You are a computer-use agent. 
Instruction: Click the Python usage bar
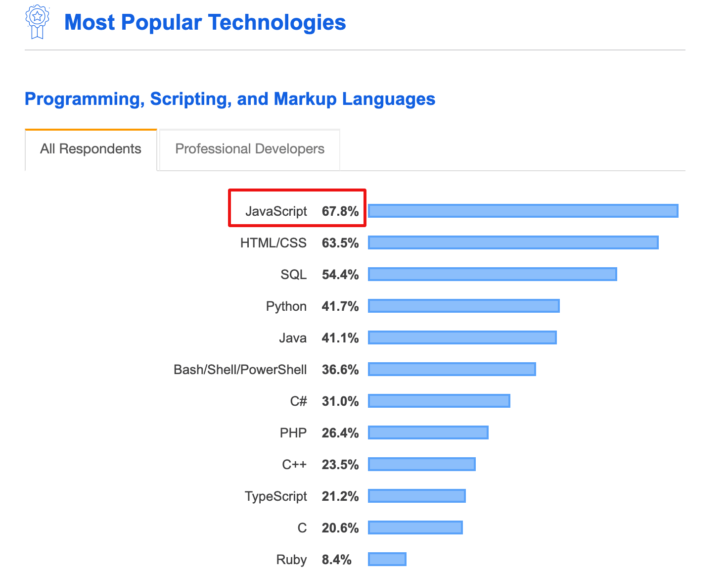(463, 306)
